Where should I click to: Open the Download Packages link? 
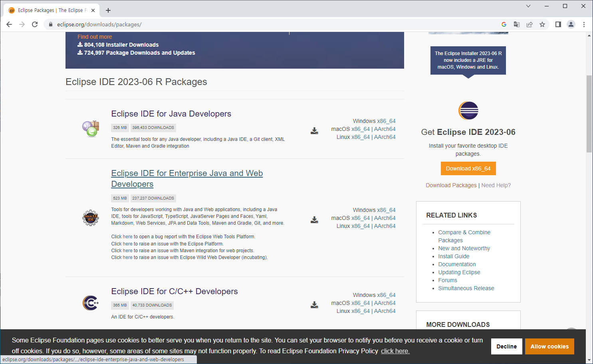pos(451,185)
